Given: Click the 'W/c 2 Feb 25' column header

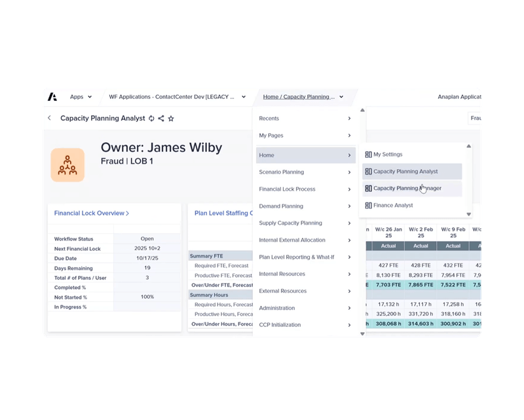Looking at the screenshot, I should [x=421, y=233].
